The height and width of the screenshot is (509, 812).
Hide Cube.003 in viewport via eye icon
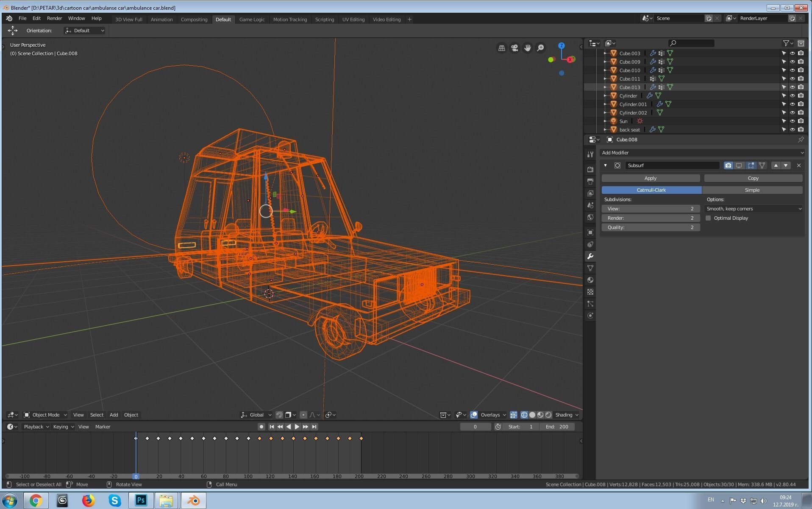coord(792,53)
